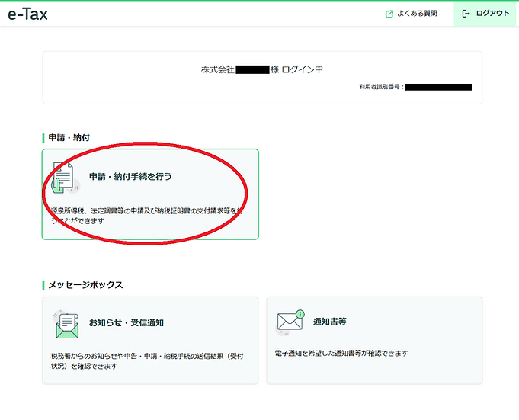
Task: Click the 申請・納付 section heading
Action: pos(69,137)
